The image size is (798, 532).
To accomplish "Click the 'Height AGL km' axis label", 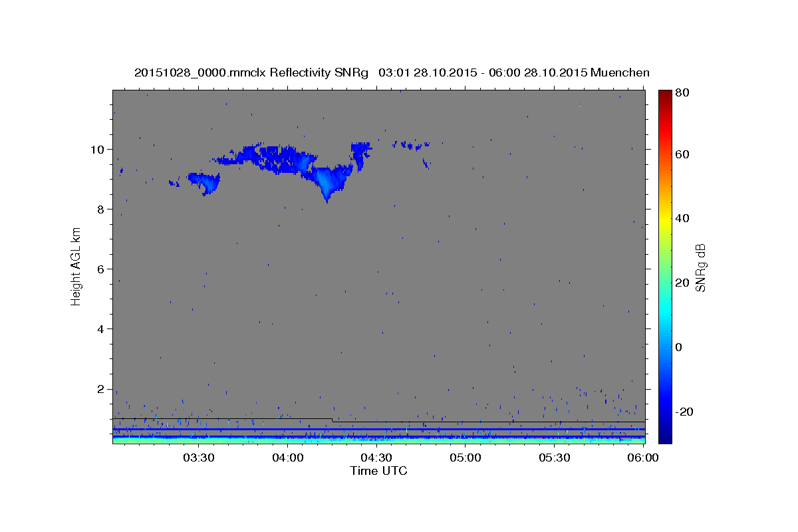I will coord(76,266).
